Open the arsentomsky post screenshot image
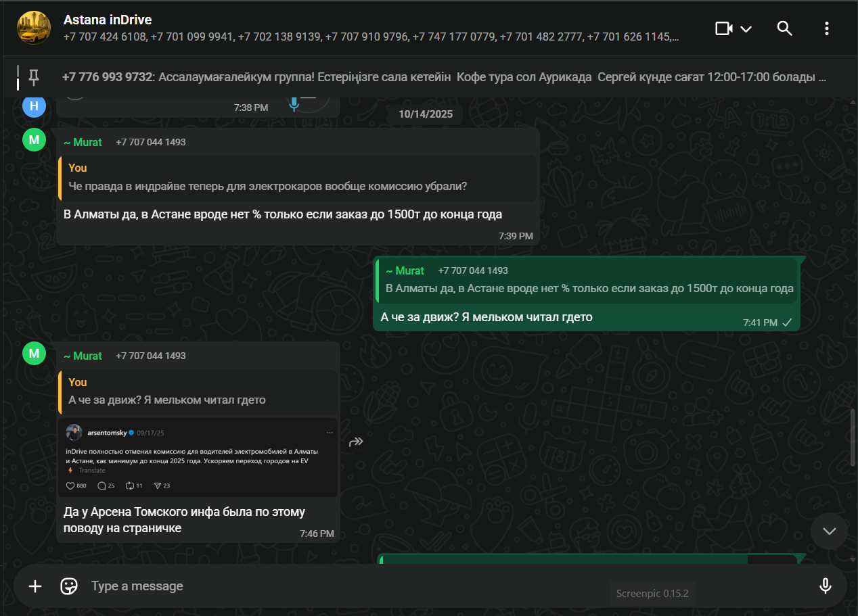 198,458
